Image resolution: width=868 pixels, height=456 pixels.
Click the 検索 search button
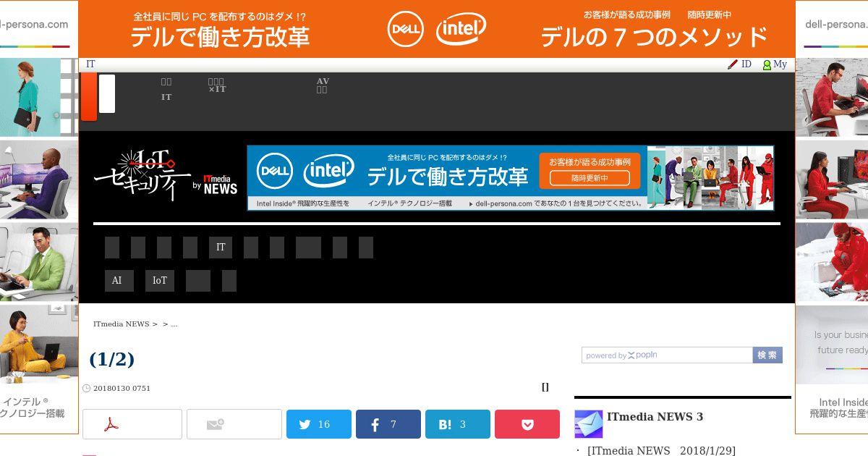click(767, 355)
